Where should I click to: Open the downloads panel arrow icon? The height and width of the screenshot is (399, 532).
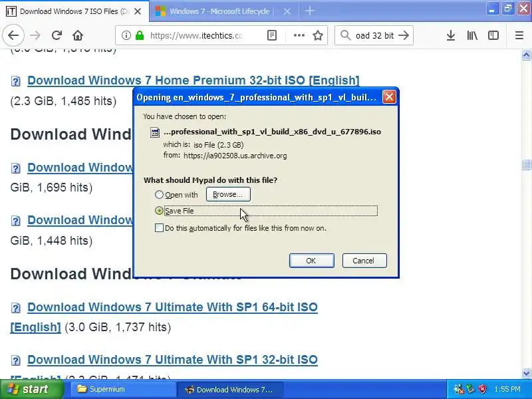coord(451,35)
